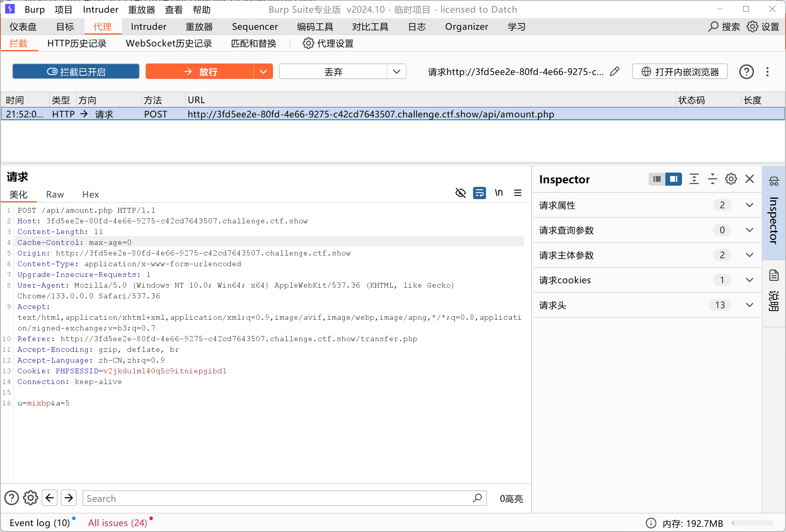Open the request editor hamburger menu
Viewport: 786px width, 532px height.
pos(518,193)
